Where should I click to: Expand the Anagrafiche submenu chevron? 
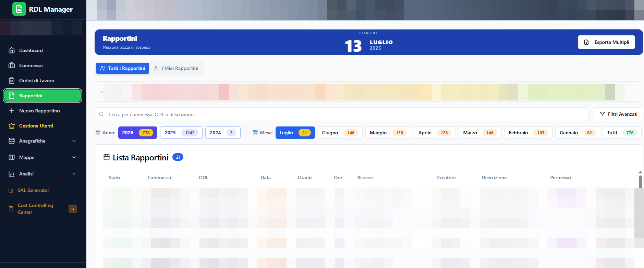click(x=74, y=141)
